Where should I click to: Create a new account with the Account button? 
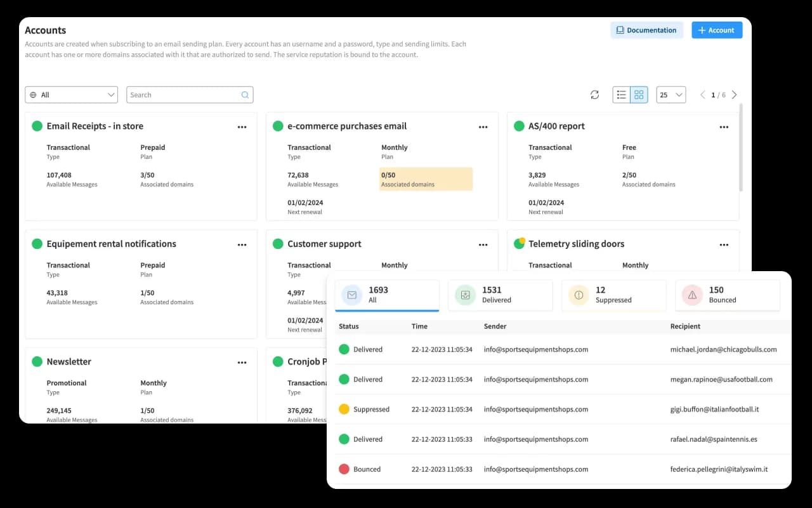coord(716,30)
